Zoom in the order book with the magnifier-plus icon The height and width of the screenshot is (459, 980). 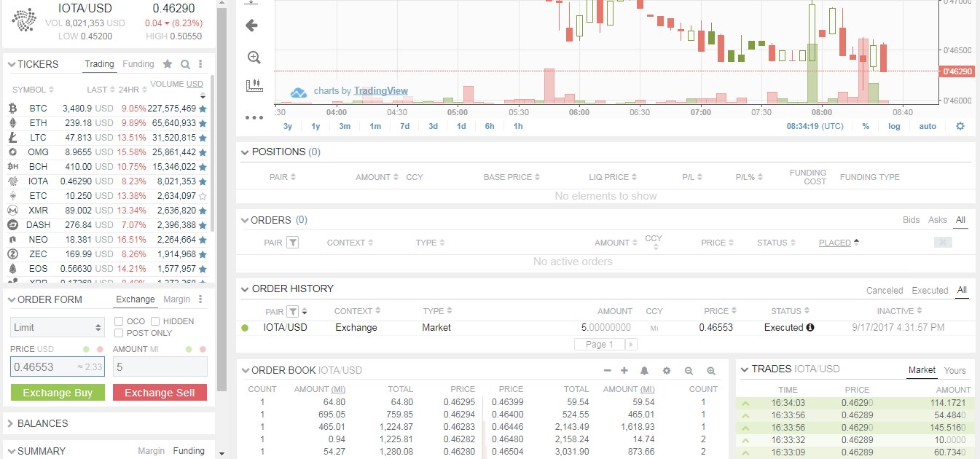tap(710, 370)
